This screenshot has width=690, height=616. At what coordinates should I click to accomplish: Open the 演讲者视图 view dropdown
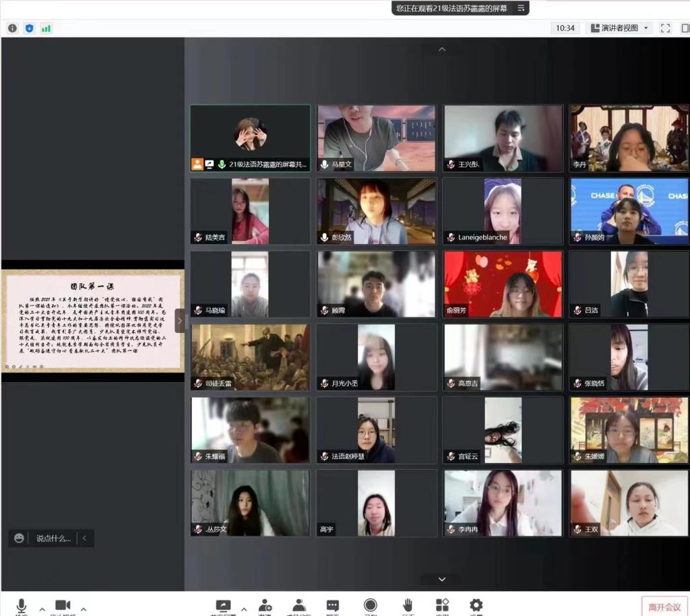[x=620, y=28]
